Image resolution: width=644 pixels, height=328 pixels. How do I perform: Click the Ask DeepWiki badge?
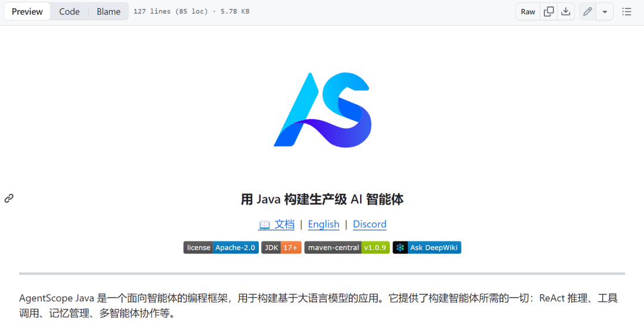[427, 247]
